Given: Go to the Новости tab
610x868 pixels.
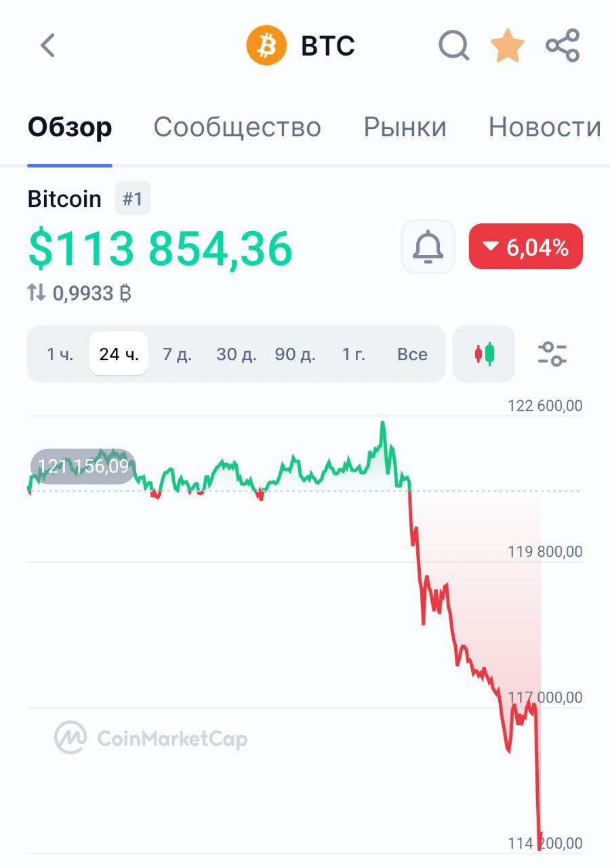Looking at the screenshot, I should (x=544, y=127).
